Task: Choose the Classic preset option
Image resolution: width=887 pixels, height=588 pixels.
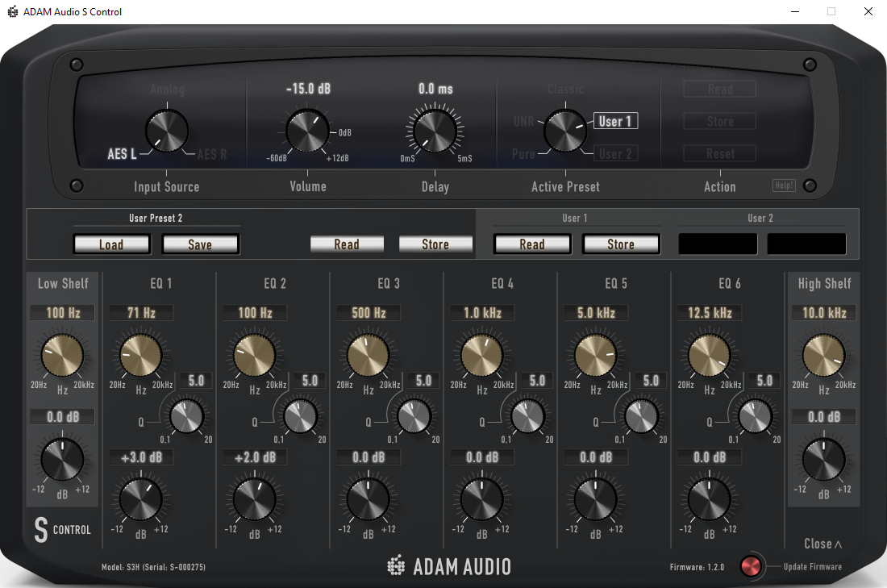Action: 566,89
